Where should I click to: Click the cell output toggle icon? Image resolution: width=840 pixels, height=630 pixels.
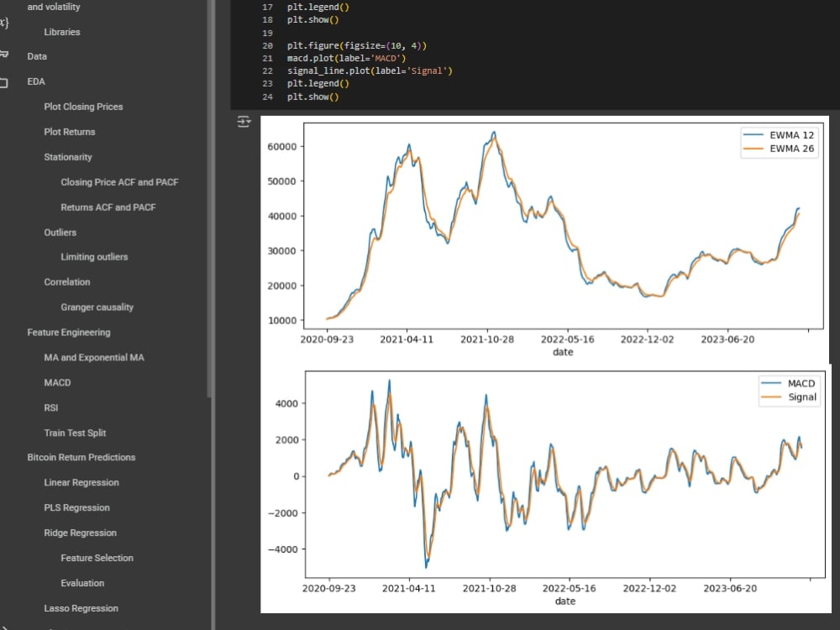(x=244, y=122)
